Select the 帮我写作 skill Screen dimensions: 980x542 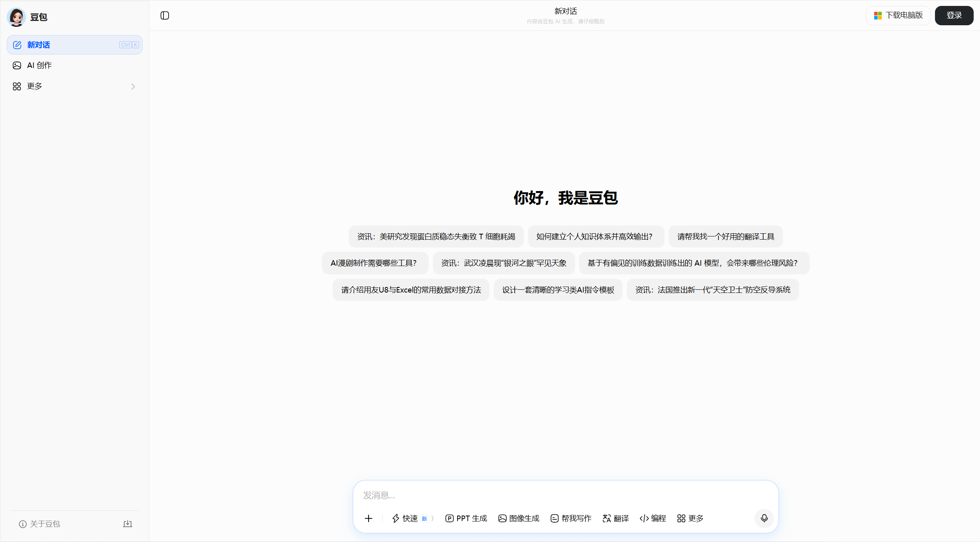571,518
